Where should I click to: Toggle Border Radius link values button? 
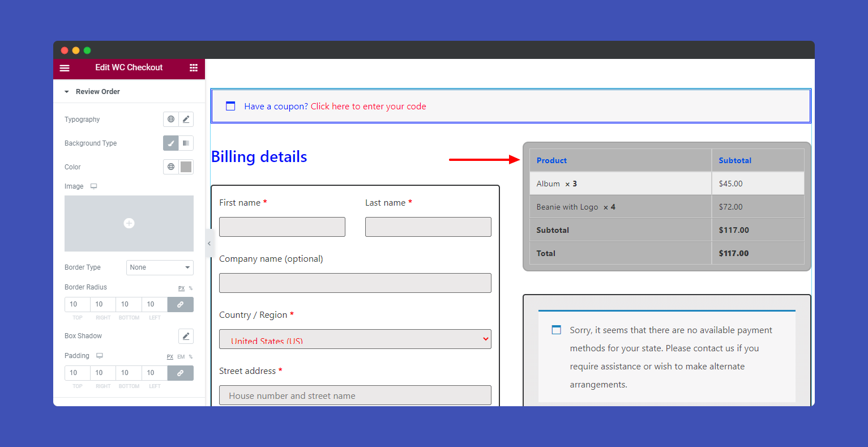(181, 305)
